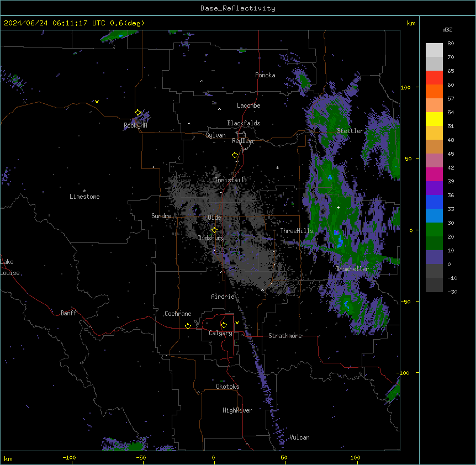Select the green swatch between 30 and 20
476x465 pixels.
coord(434,230)
